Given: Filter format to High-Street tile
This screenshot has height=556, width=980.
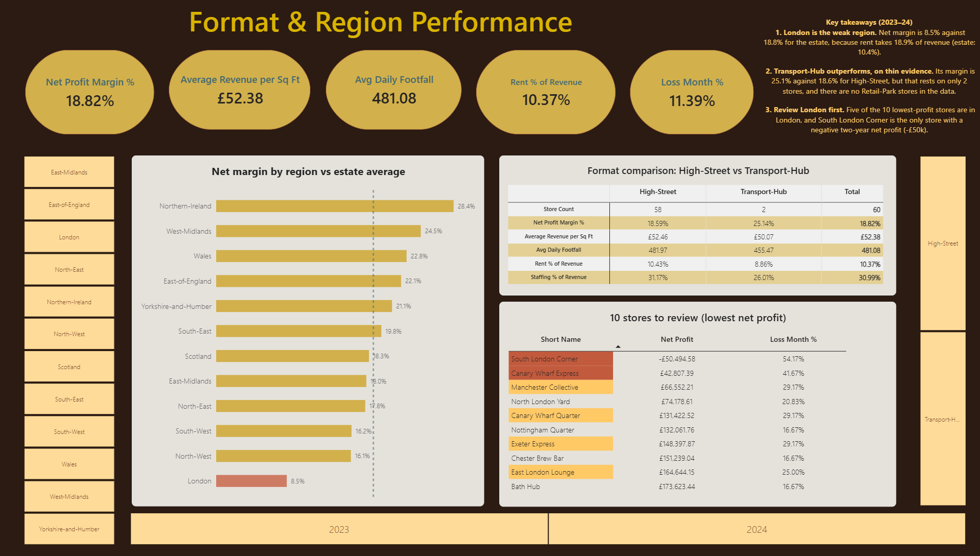Looking at the screenshot, I should (943, 244).
